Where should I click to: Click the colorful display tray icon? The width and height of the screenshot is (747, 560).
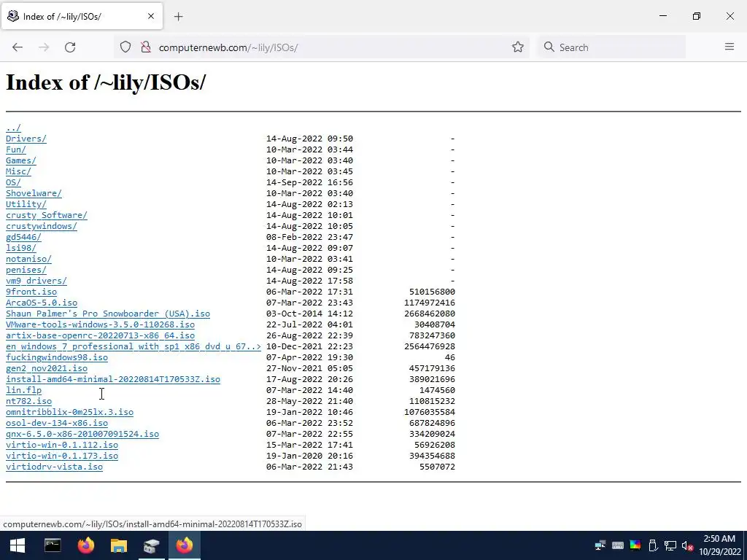click(635, 545)
